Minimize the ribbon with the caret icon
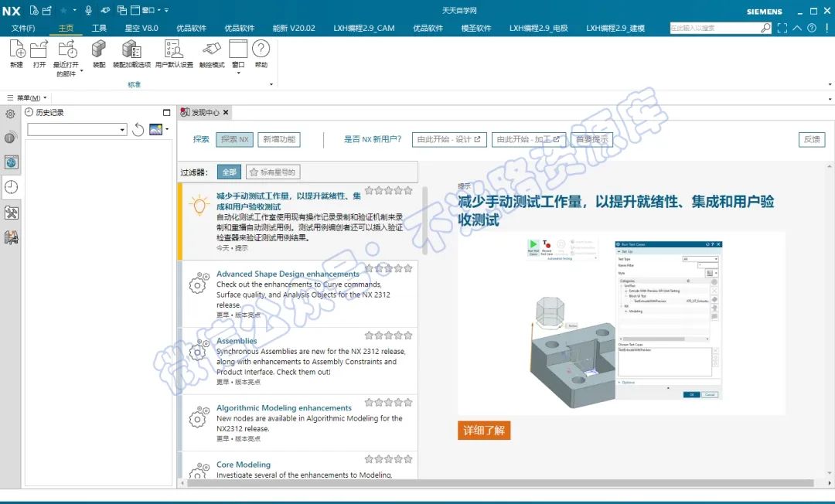835x504 pixels. (796, 28)
